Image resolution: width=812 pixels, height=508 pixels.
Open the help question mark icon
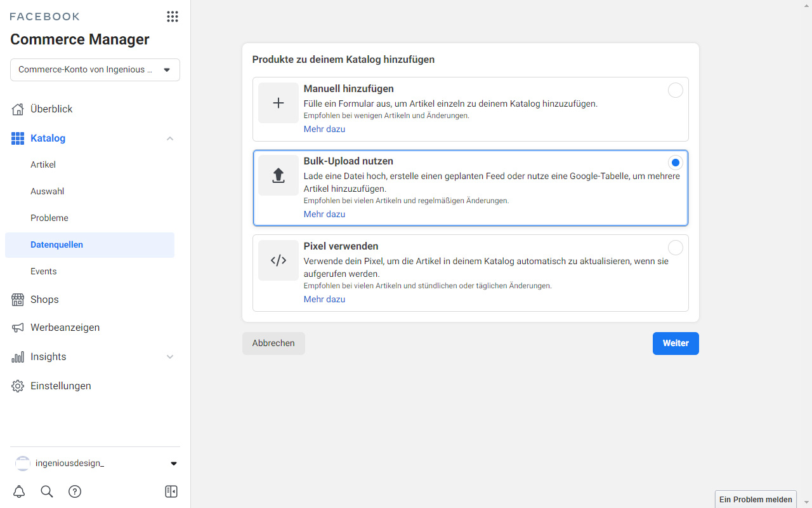pyautogui.click(x=75, y=491)
